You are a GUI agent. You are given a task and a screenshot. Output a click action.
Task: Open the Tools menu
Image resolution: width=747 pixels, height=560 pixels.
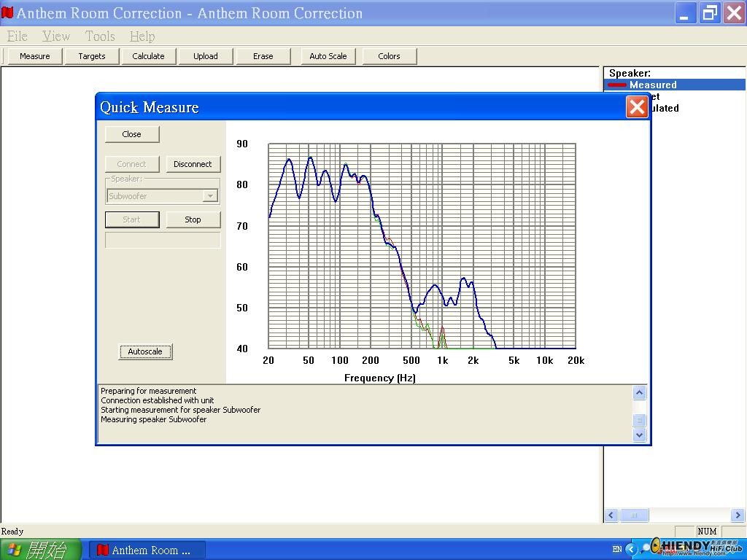100,36
